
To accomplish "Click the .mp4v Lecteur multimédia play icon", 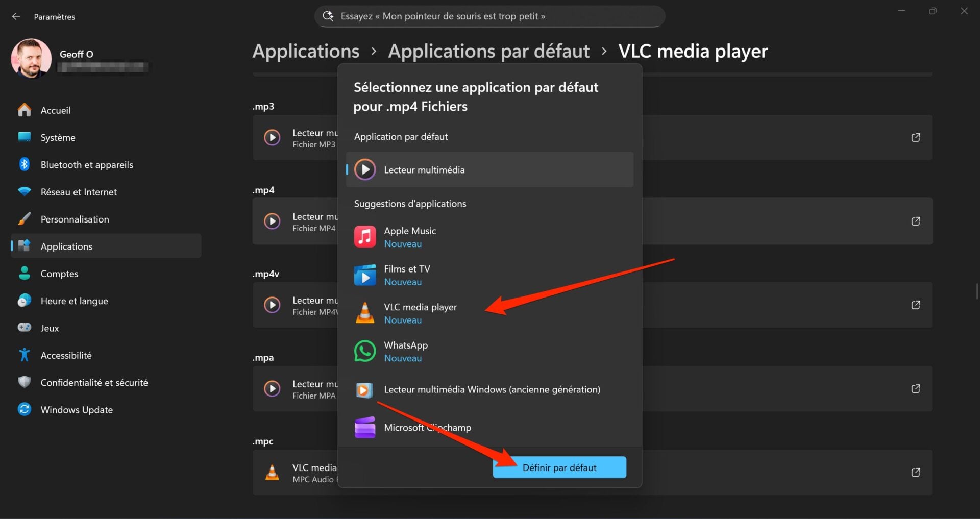I will [272, 305].
